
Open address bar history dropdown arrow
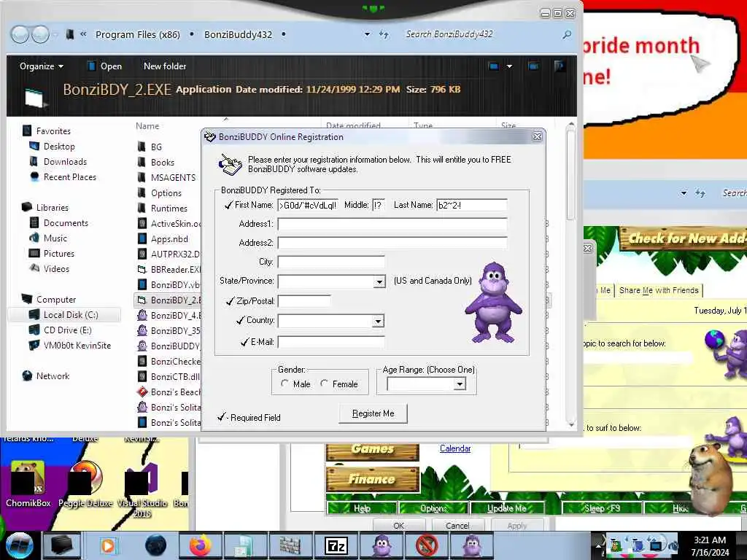click(x=368, y=34)
